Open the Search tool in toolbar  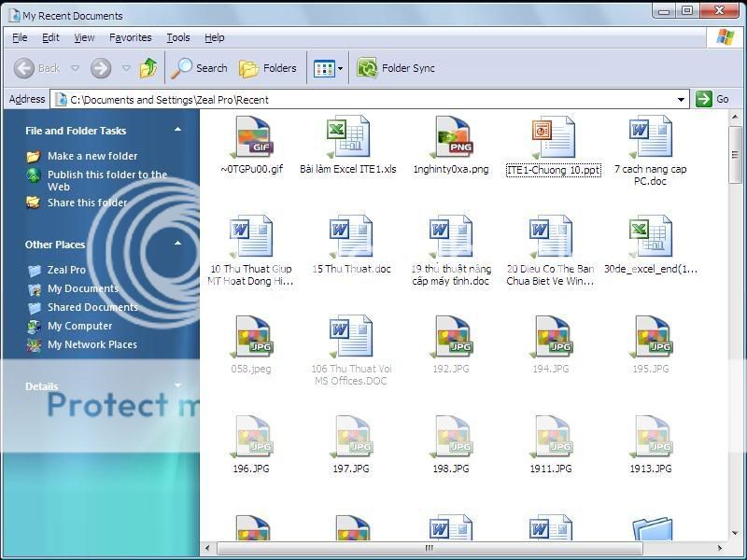pyautogui.click(x=200, y=68)
